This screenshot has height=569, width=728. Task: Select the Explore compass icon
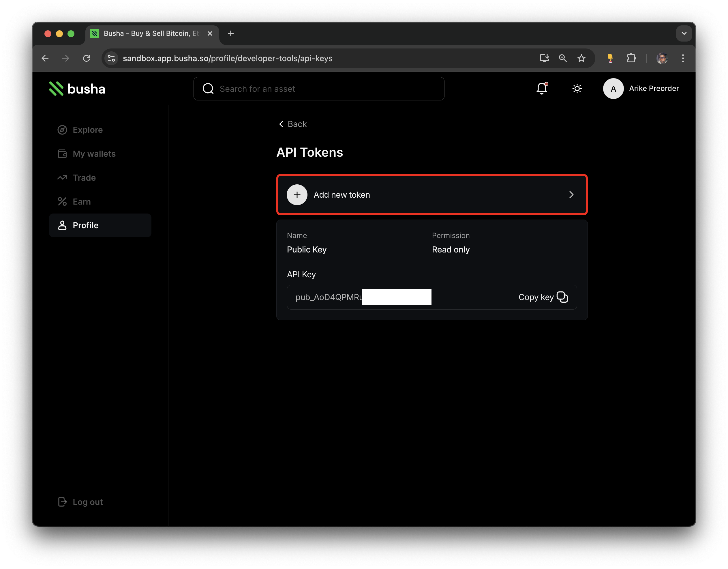pos(62,130)
